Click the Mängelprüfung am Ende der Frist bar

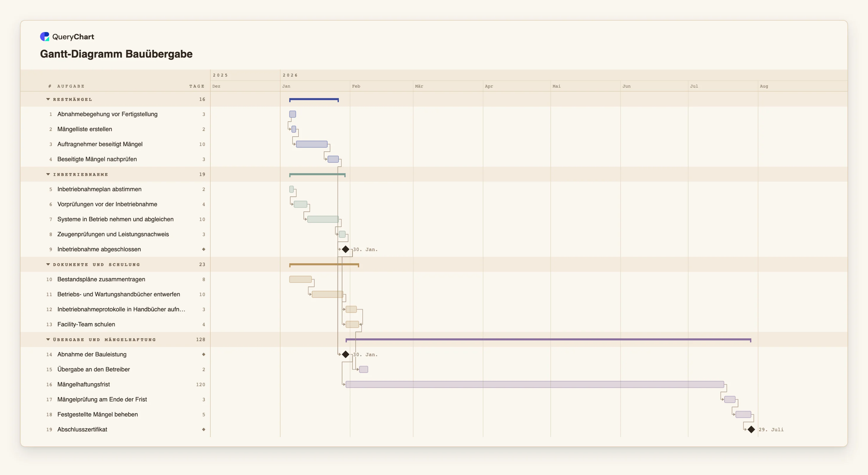730,400
